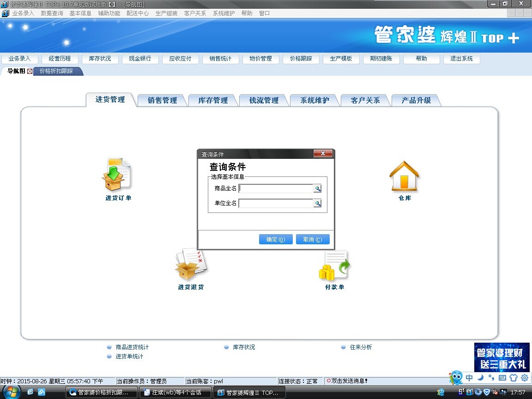Select the 进货管理 tab
532x399 pixels.
[x=110, y=100]
